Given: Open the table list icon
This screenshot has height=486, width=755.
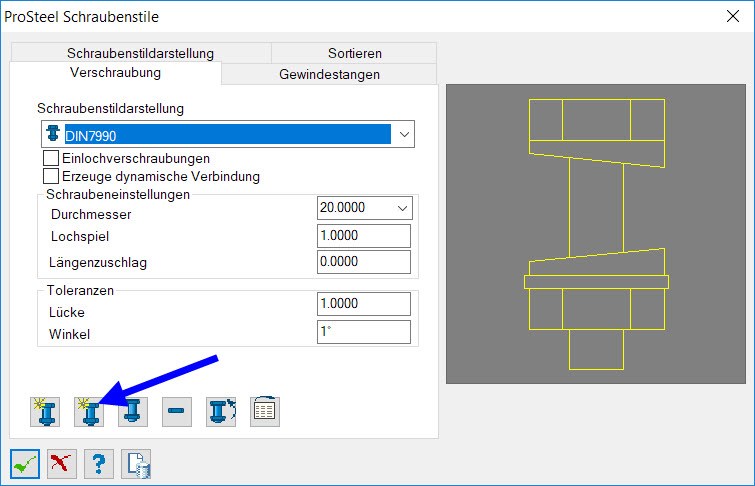Looking at the screenshot, I should (x=265, y=412).
